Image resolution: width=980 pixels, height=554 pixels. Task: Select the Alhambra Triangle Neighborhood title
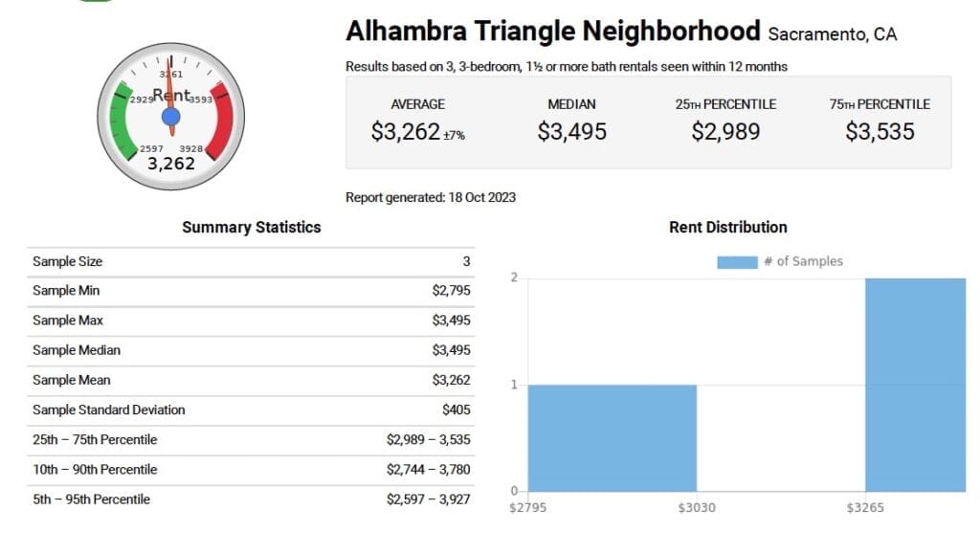(552, 32)
